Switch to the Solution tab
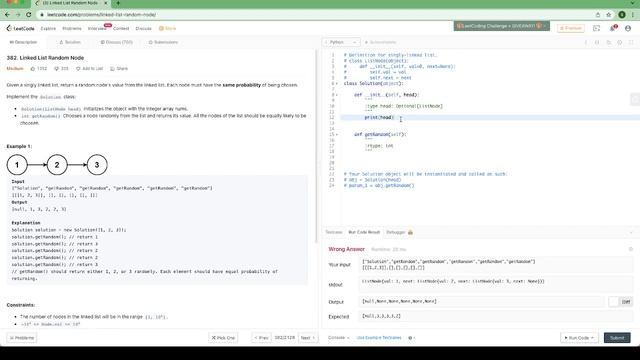This screenshot has height=360, width=640. point(70,42)
